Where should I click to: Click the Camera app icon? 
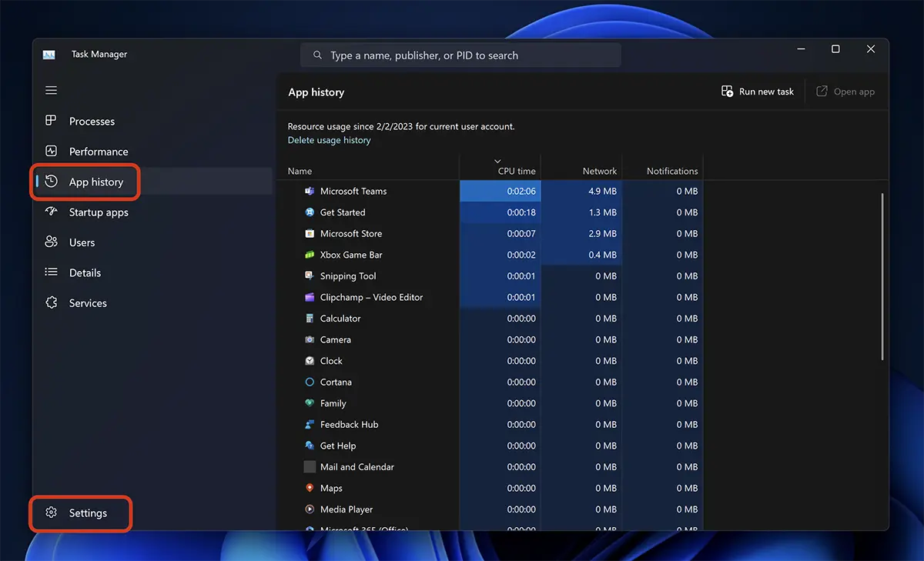(x=310, y=339)
